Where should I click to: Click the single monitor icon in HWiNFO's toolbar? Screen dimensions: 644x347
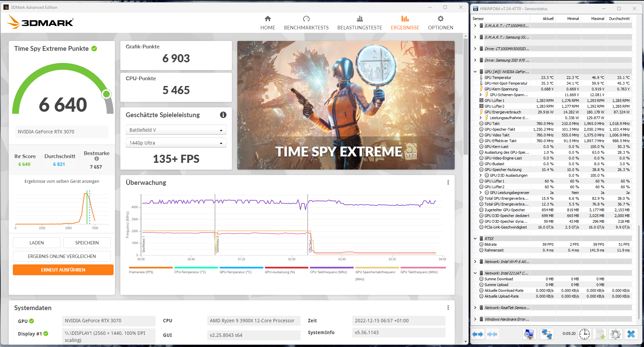[x=529, y=334]
